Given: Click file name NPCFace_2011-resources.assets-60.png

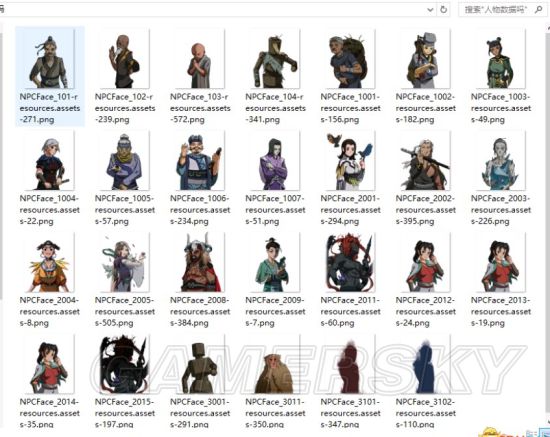Looking at the screenshot, I should coord(350,311).
